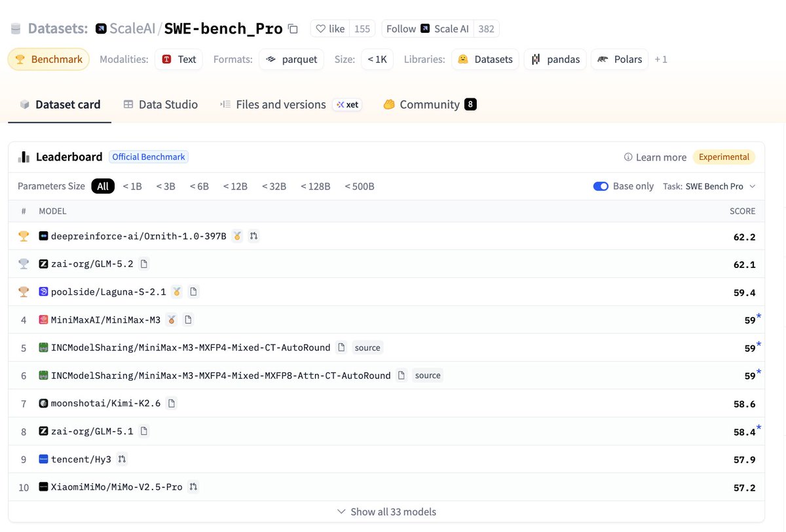Click the parquet format tag
The width and height of the screenshot is (786, 532).
coord(291,59)
